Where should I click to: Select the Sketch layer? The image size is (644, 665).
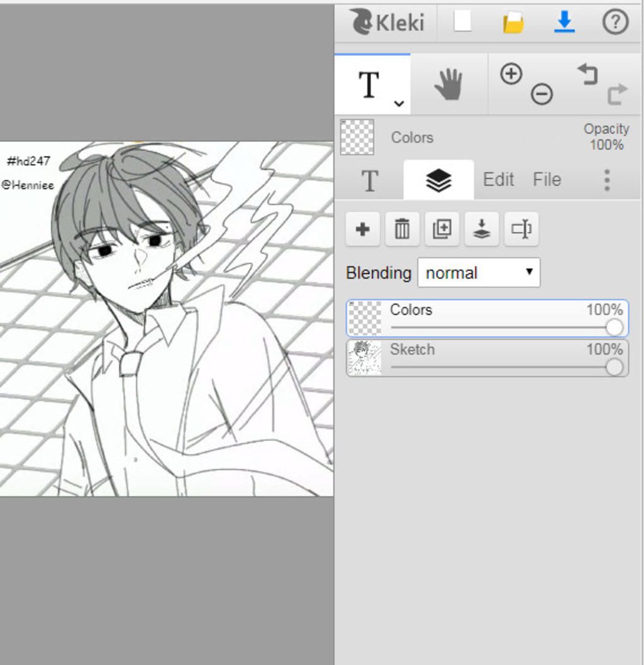click(487, 358)
